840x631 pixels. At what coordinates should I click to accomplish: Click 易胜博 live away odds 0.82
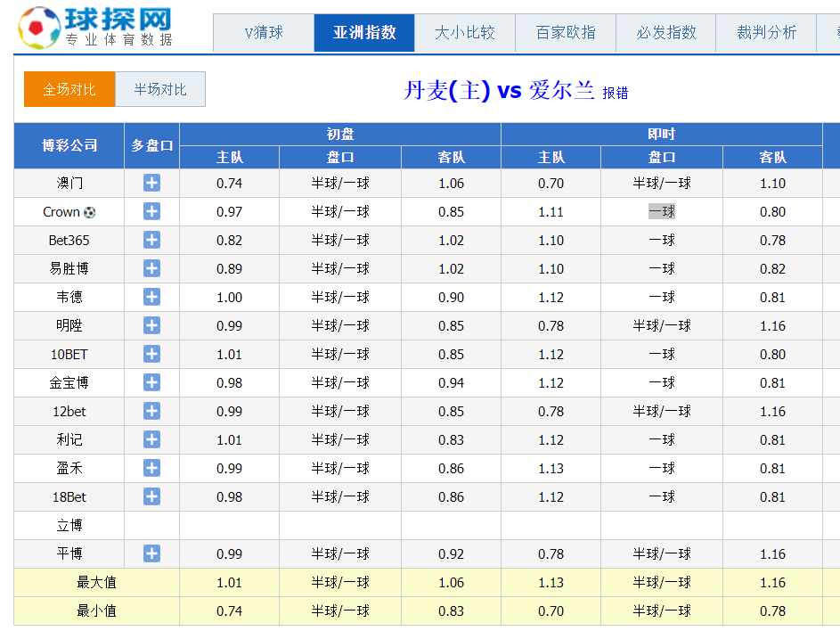coord(772,268)
